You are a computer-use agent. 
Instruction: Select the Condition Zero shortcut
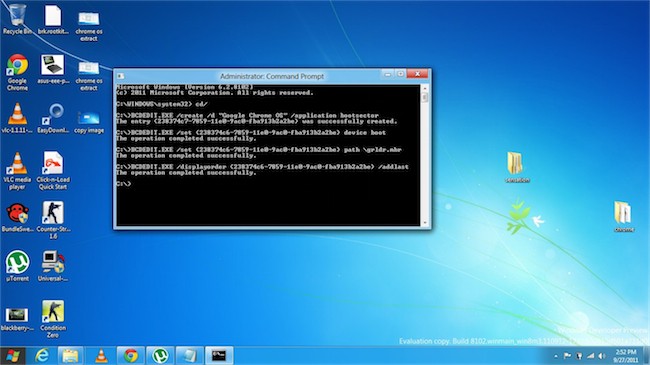point(53,319)
